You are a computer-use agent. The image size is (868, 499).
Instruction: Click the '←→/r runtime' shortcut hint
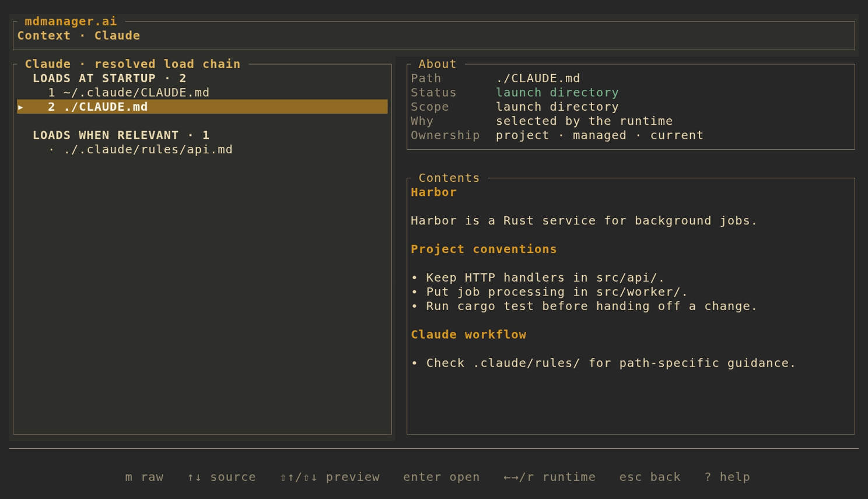549,477
